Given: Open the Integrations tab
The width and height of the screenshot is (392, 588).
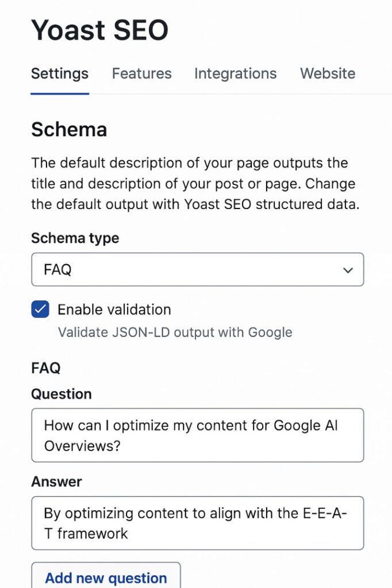Looking at the screenshot, I should [x=235, y=73].
